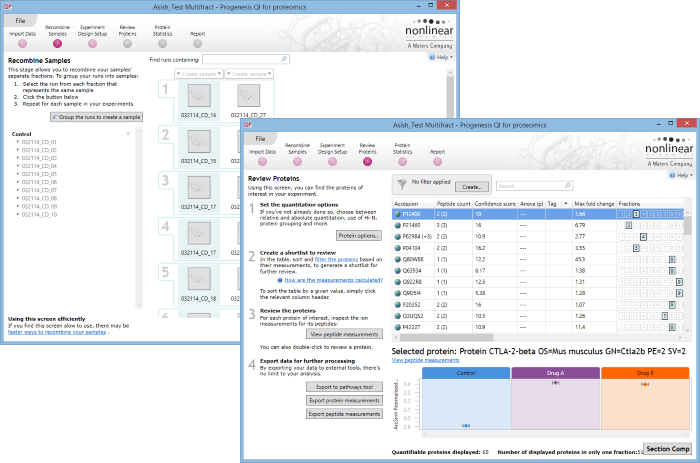Click globe icon beside accession P20352
The height and width of the screenshot is (463, 700).
click(397, 304)
